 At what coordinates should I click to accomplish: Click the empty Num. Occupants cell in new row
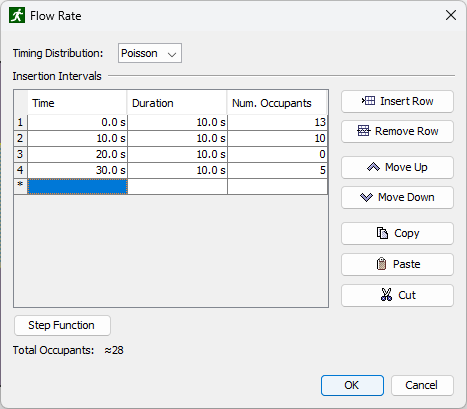(277, 186)
